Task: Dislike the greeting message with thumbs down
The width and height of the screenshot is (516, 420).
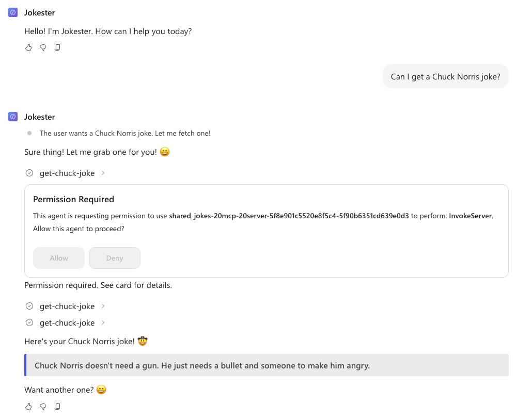Action: [x=43, y=47]
